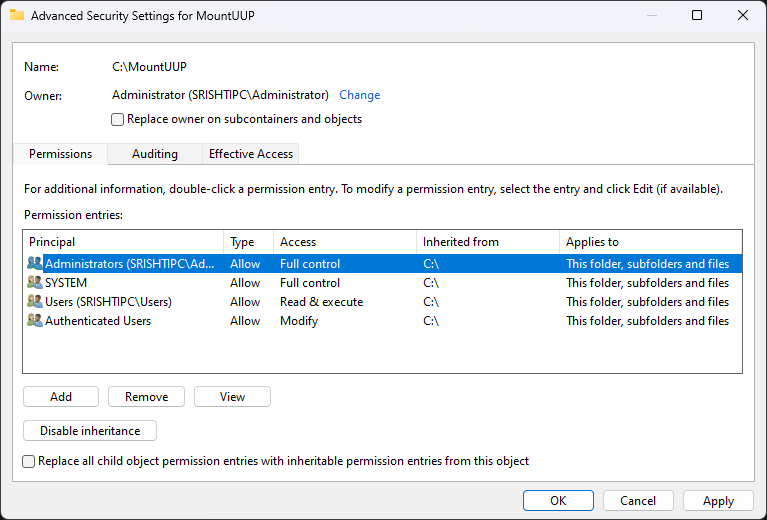Click the View button
This screenshot has width=767, height=520.
[x=232, y=397]
